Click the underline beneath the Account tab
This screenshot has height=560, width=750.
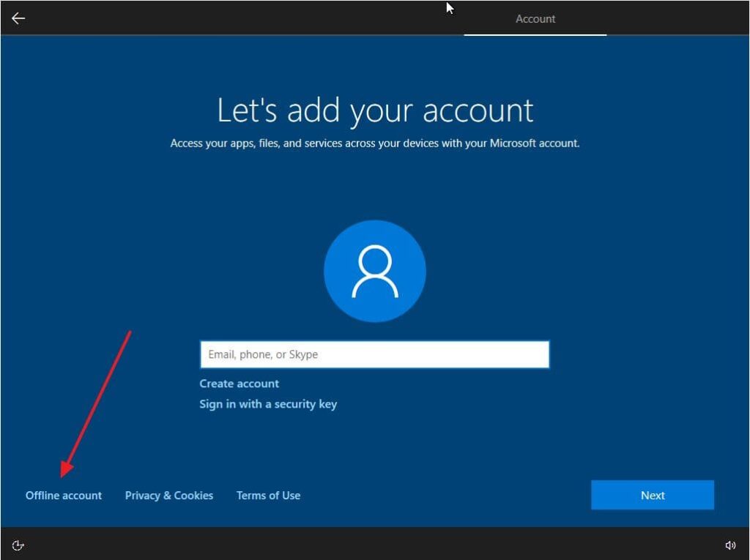pos(535,34)
